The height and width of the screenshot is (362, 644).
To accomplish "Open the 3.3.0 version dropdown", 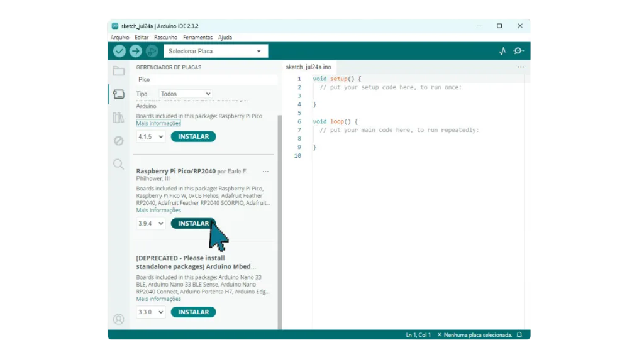I will pos(150,312).
